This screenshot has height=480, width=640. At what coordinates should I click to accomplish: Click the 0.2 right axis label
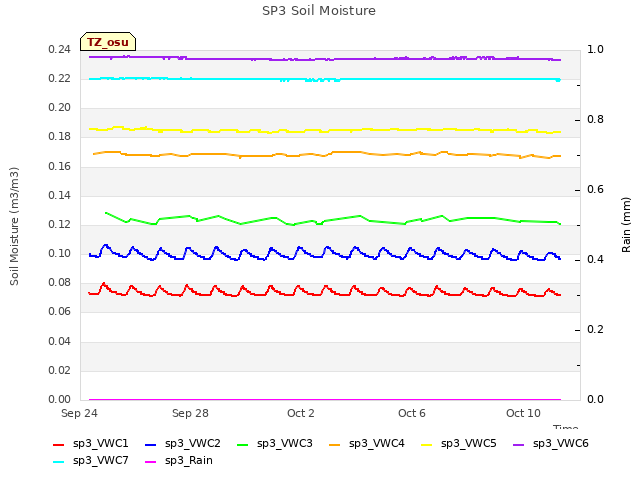click(595, 329)
